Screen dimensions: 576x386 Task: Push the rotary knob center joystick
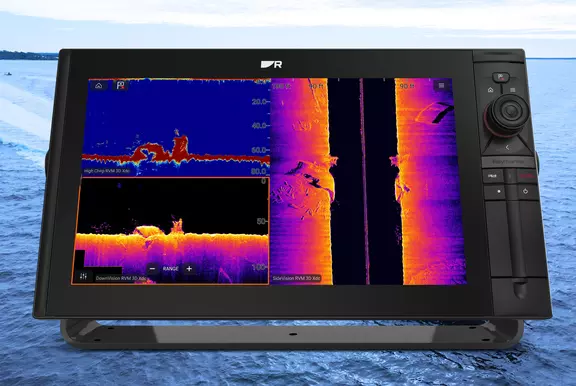[510, 110]
